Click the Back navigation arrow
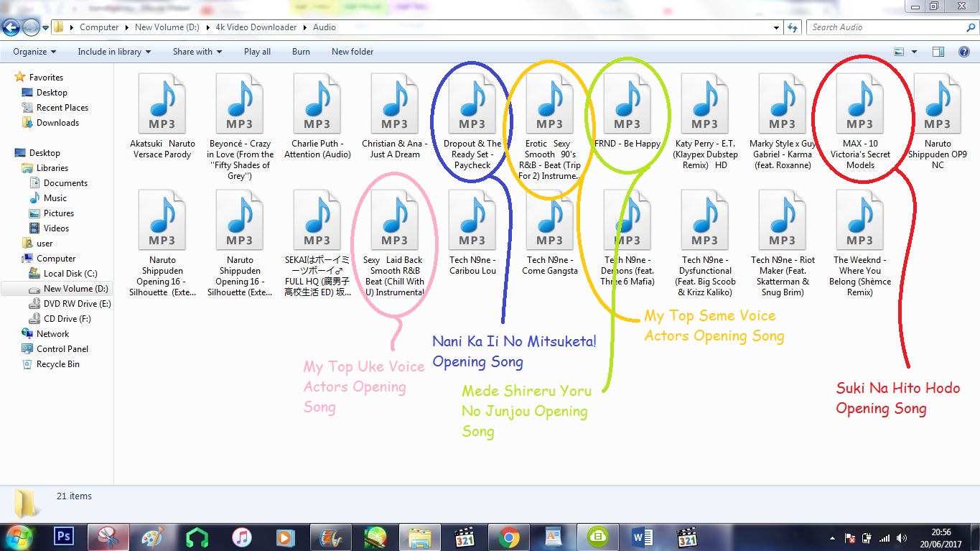980x551 pixels. [11, 27]
